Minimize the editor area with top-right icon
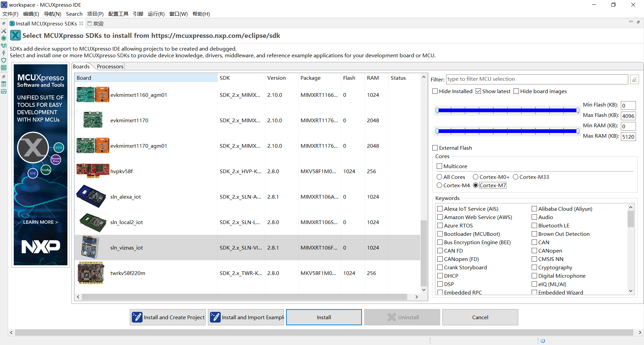 (x=631, y=22)
